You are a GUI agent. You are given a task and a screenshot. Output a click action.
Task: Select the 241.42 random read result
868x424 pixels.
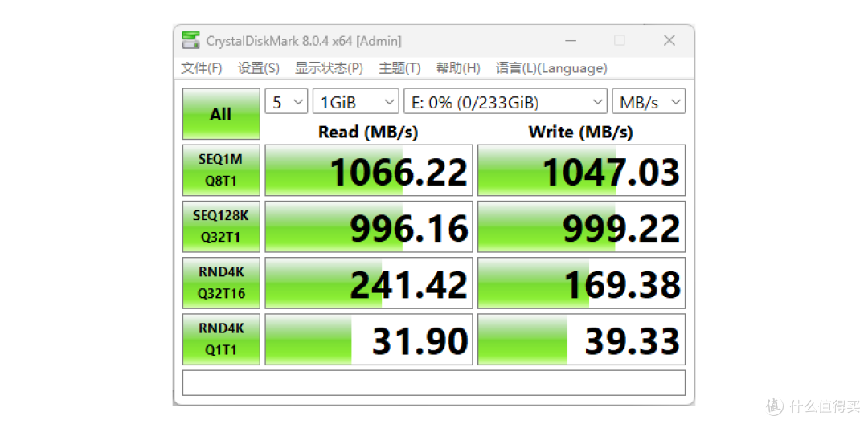coord(369,283)
